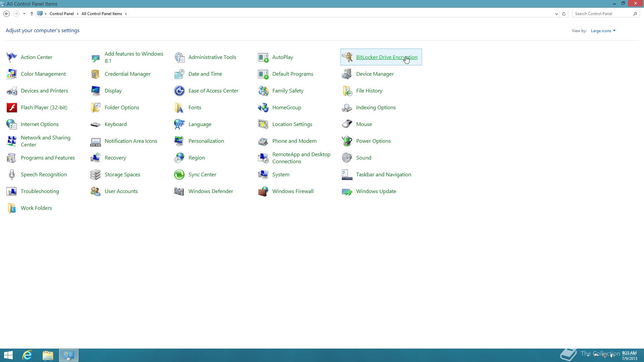Open RemoteApp and Desktop Connections link

301,158
